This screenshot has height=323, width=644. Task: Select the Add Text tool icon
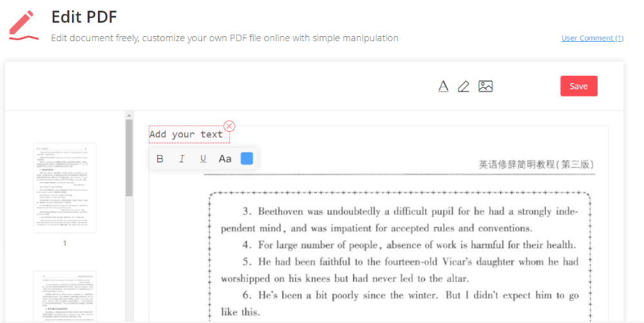(x=443, y=86)
